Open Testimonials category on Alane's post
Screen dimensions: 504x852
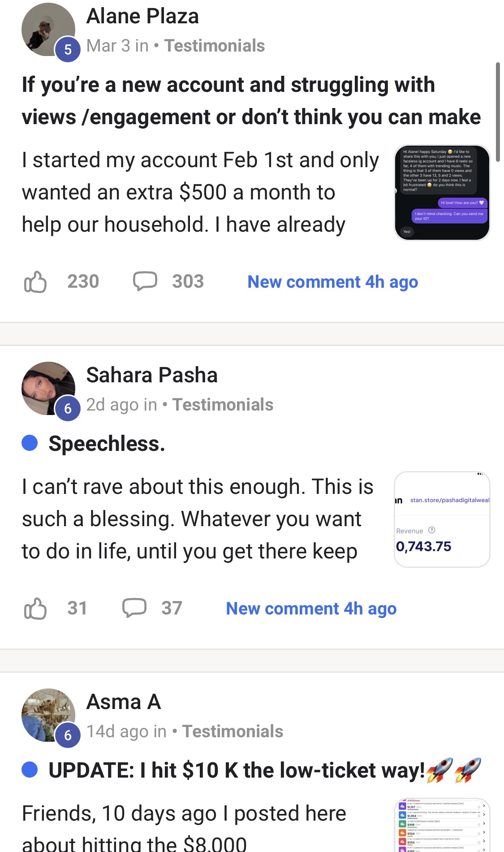point(214,46)
